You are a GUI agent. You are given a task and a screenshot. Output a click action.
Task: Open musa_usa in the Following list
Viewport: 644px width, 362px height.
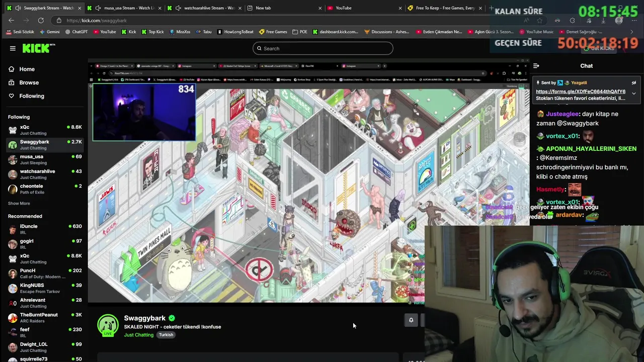[44, 159]
